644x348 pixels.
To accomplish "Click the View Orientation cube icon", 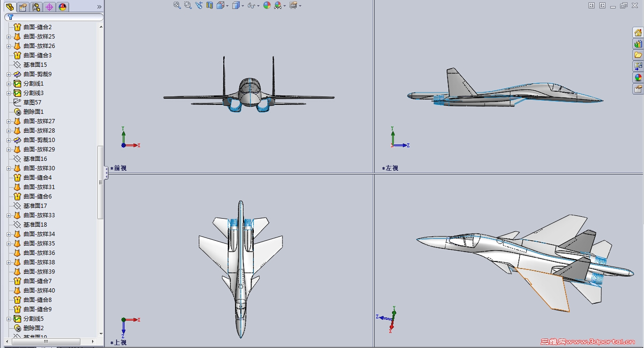I will [x=220, y=5].
